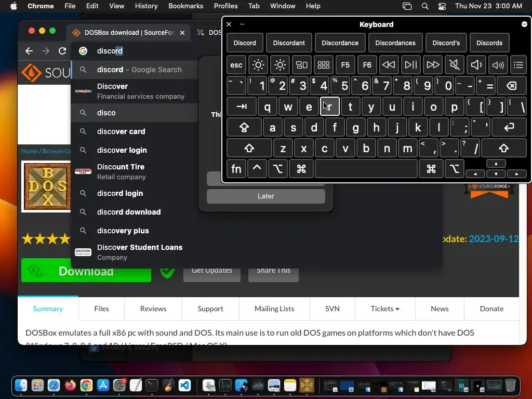Image resolution: width=532 pixels, height=399 pixels.
Task: Click the play/pause media key
Action: tap(410, 65)
